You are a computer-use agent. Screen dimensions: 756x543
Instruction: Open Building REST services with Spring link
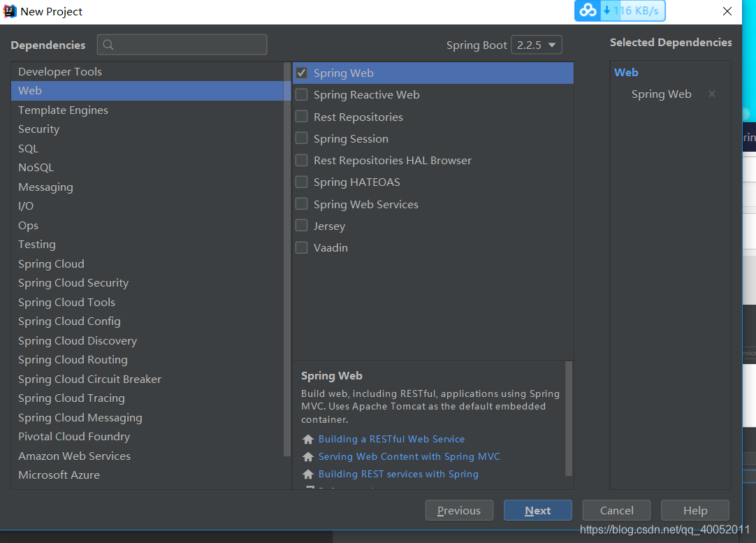pyautogui.click(x=398, y=474)
